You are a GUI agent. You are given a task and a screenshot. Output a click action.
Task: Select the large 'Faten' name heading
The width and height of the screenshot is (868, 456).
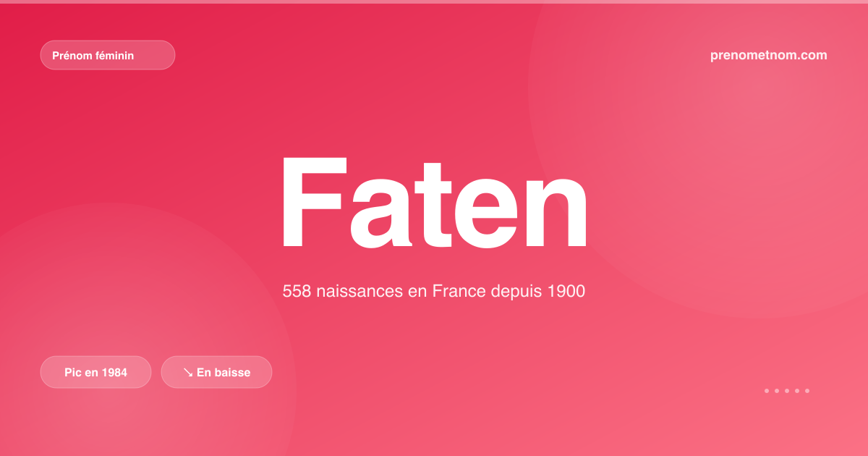click(434, 201)
